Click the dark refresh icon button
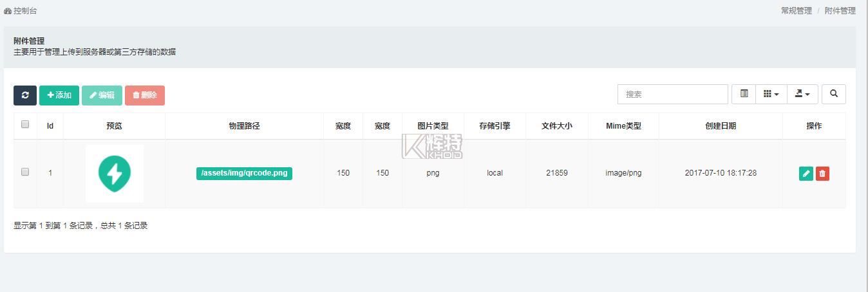The image size is (868, 292). tap(25, 95)
